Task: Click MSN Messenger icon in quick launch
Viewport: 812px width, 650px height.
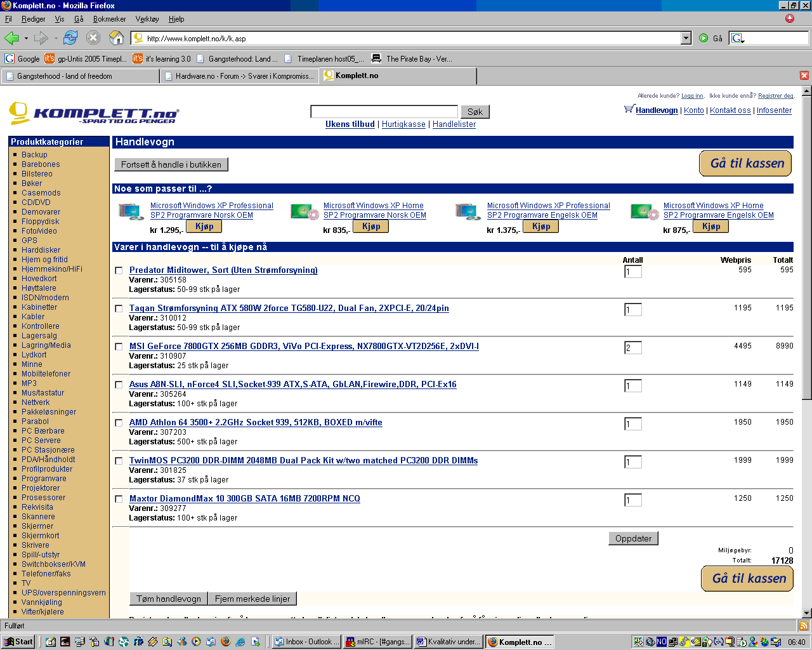Action: click(x=181, y=642)
